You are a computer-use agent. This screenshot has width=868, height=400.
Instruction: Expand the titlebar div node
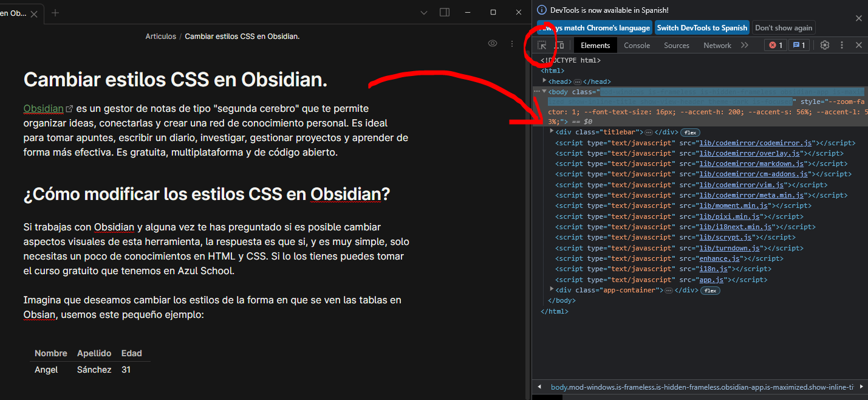point(552,132)
